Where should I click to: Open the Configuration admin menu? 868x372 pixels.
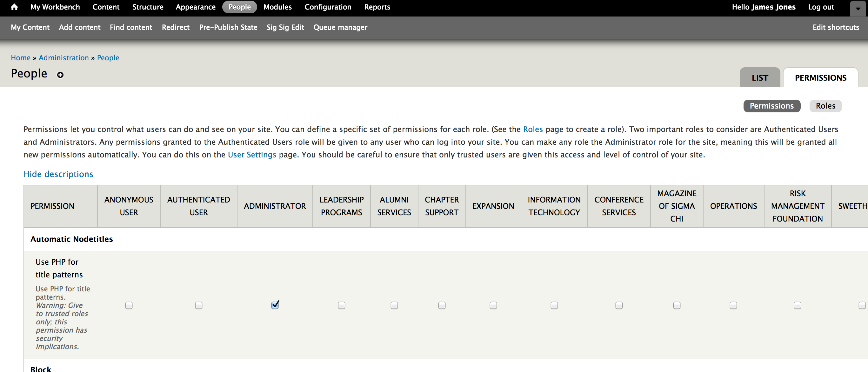328,7
